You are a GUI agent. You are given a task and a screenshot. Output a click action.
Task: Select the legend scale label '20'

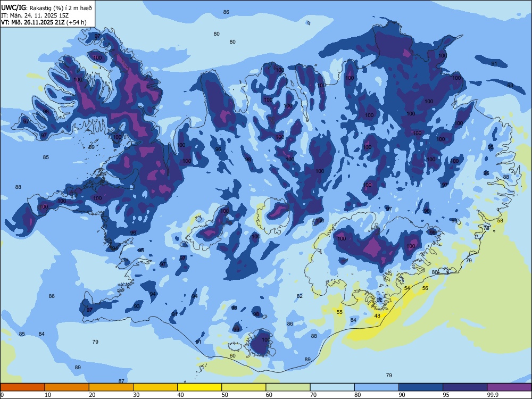pos(92,395)
